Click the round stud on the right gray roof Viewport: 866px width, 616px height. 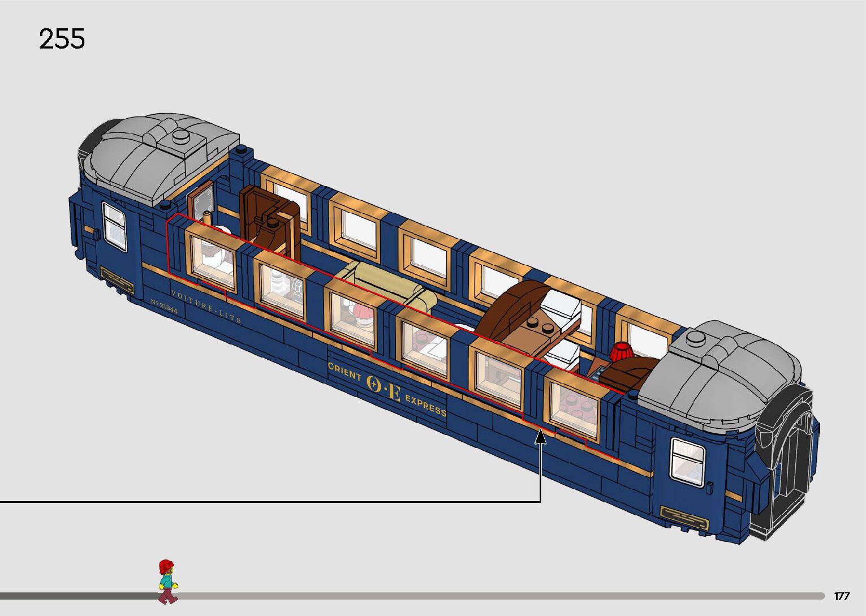696,338
